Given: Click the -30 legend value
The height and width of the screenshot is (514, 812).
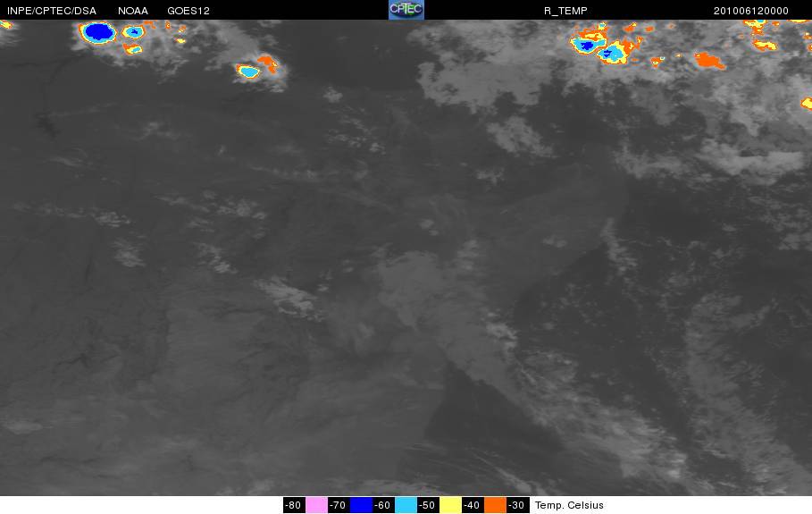Looking at the screenshot, I should (517, 505).
